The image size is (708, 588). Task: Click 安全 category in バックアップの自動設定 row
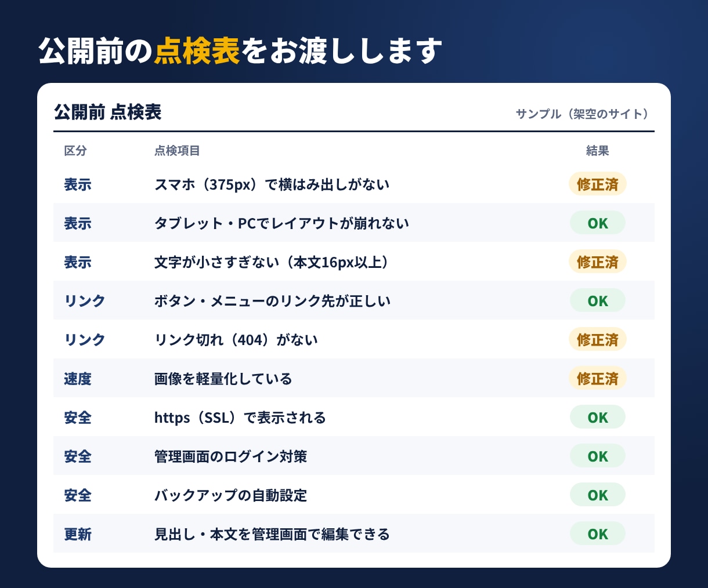click(x=78, y=495)
